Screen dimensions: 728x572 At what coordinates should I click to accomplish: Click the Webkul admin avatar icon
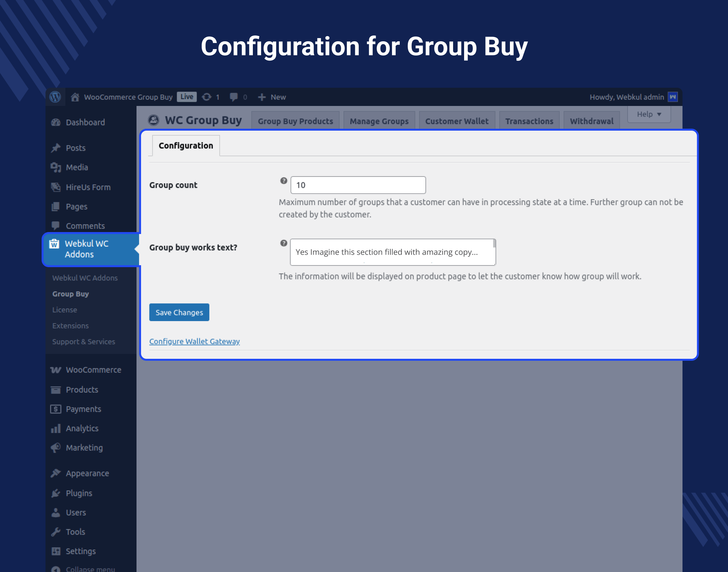click(673, 97)
